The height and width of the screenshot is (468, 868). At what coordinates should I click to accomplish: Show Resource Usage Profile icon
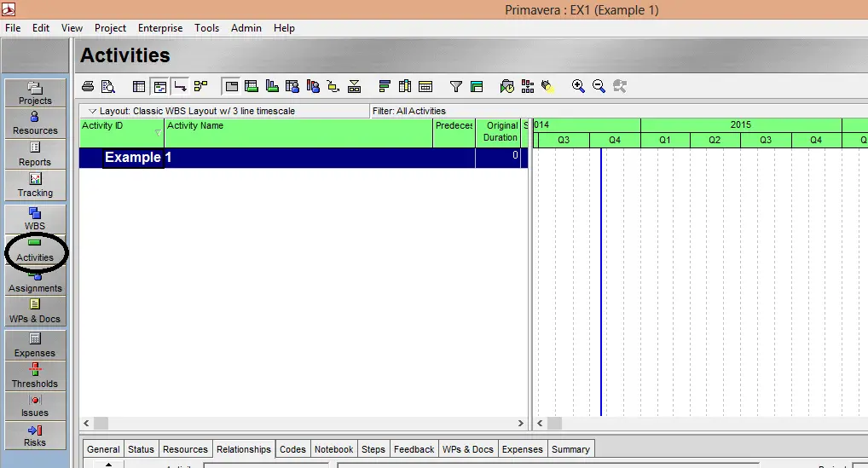pyautogui.click(x=313, y=86)
